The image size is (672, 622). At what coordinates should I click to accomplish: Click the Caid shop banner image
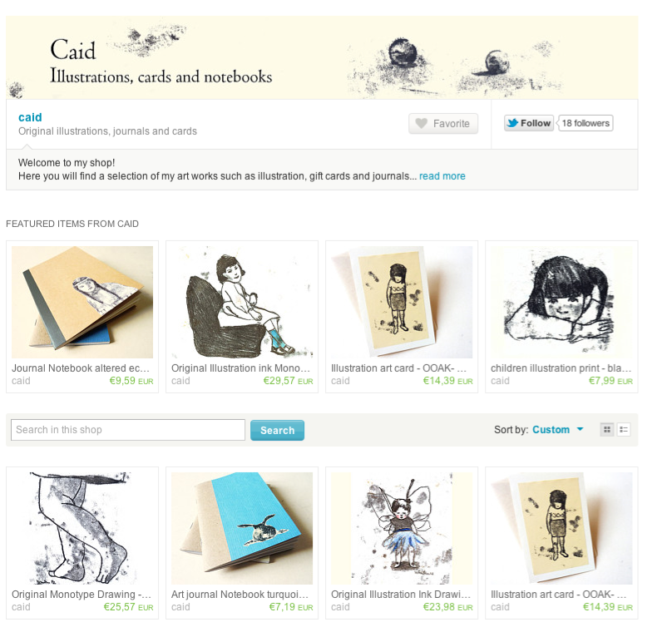click(x=322, y=58)
